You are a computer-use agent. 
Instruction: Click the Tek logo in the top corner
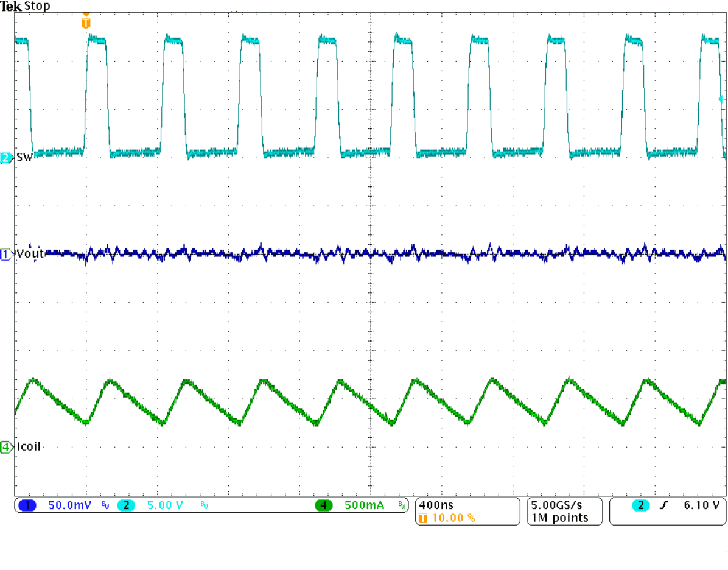(x=11, y=6)
